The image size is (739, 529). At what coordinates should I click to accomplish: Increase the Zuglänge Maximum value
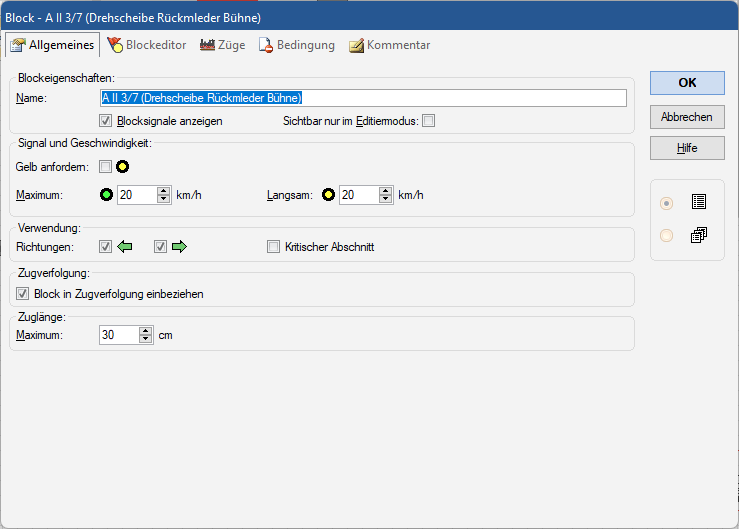(146, 331)
